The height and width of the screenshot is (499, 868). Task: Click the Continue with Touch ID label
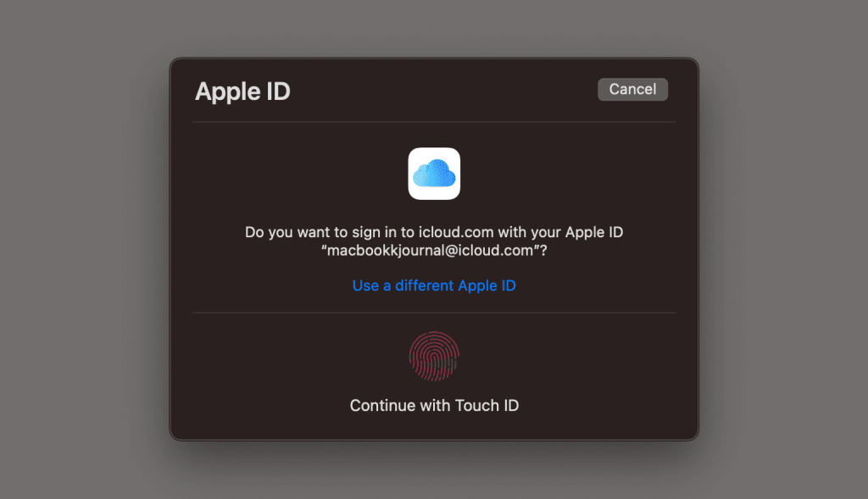point(434,406)
